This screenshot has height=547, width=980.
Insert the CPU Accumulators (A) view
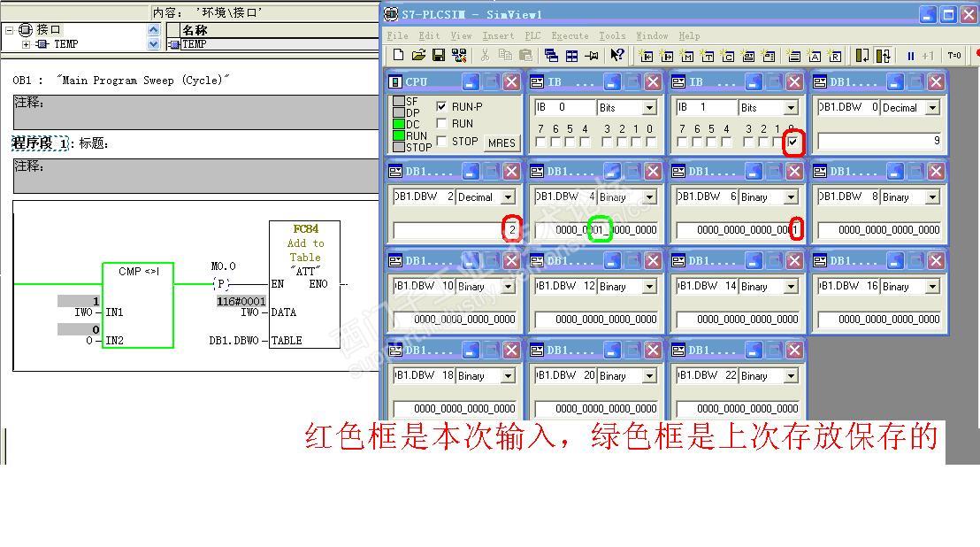click(x=815, y=57)
